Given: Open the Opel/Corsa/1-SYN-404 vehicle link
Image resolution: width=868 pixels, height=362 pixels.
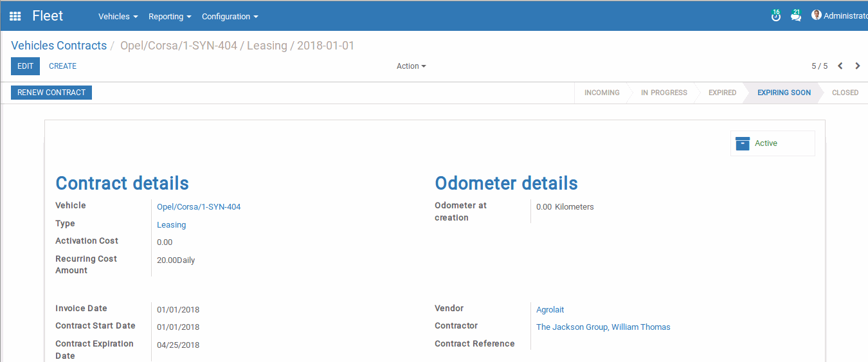Looking at the screenshot, I should tap(199, 207).
